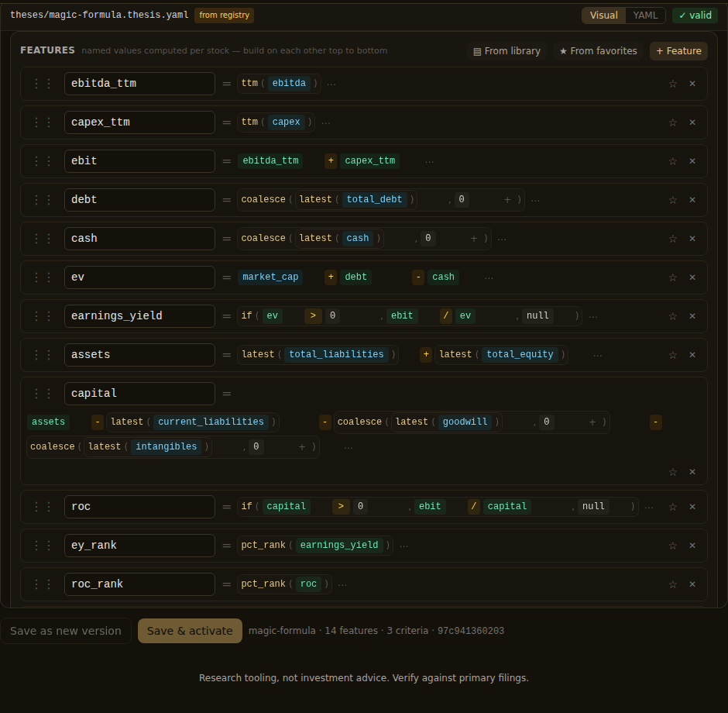Expand options after ey_rank expression

point(404,546)
